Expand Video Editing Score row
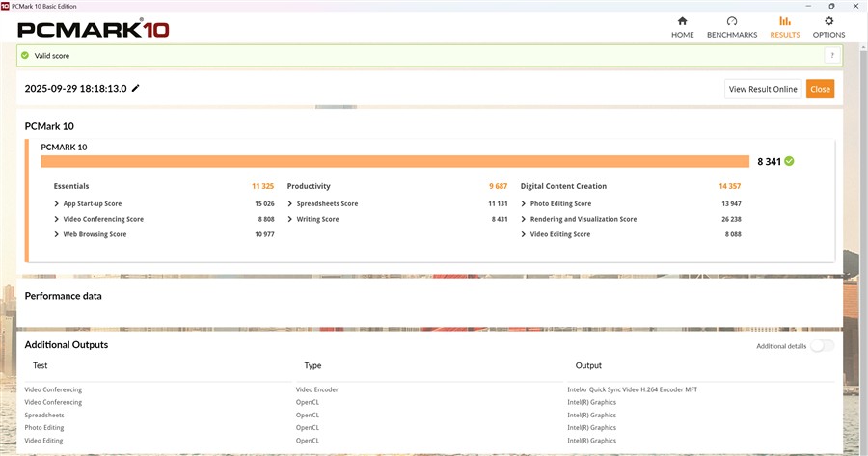The width and height of the screenshot is (868, 456). pyautogui.click(x=524, y=235)
